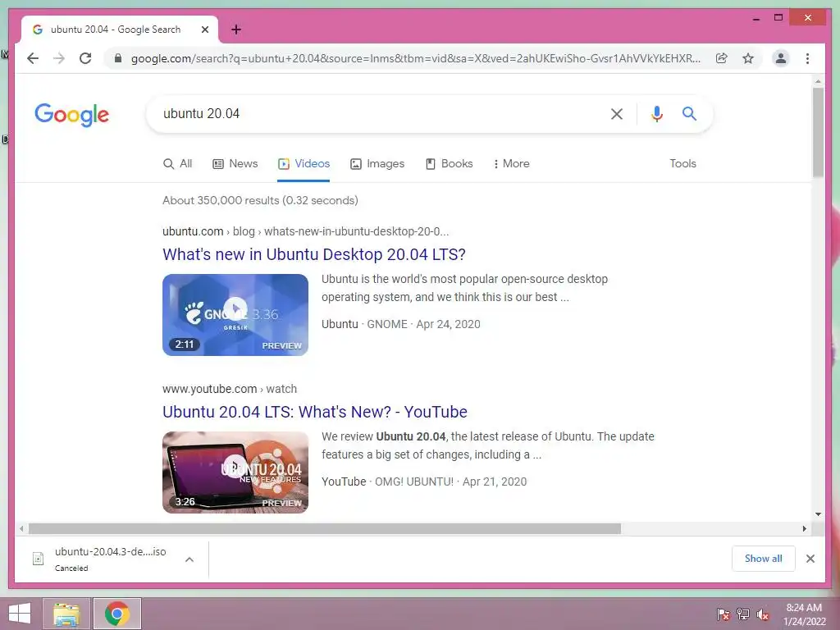
Task: Click the muted volume tray icon
Action: 763,614
